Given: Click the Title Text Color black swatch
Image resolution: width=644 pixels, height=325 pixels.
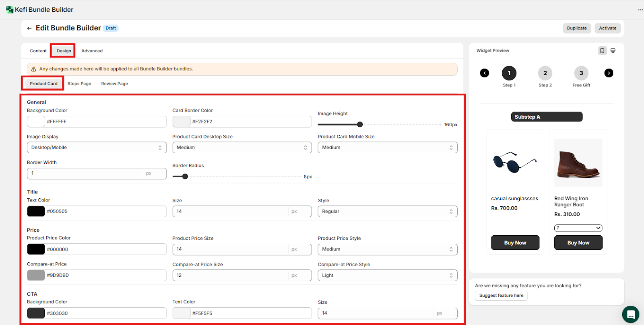Looking at the screenshot, I should coord(36,212).
